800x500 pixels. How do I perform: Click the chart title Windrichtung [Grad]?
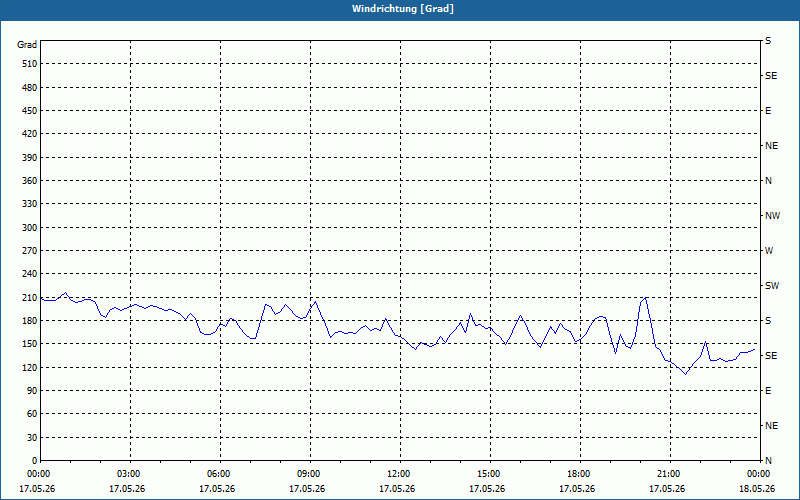pyautogui.click(x=403, y=9)
